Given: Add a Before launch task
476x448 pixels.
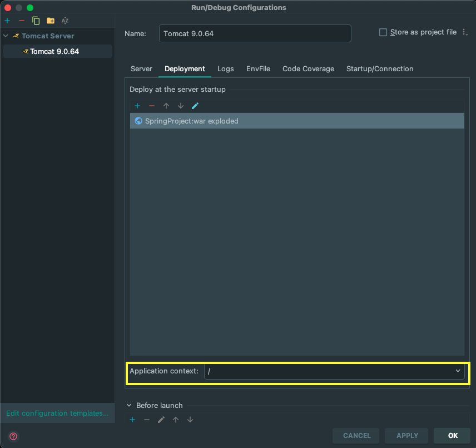Looking at the screenshot, I should coord(132,420).
